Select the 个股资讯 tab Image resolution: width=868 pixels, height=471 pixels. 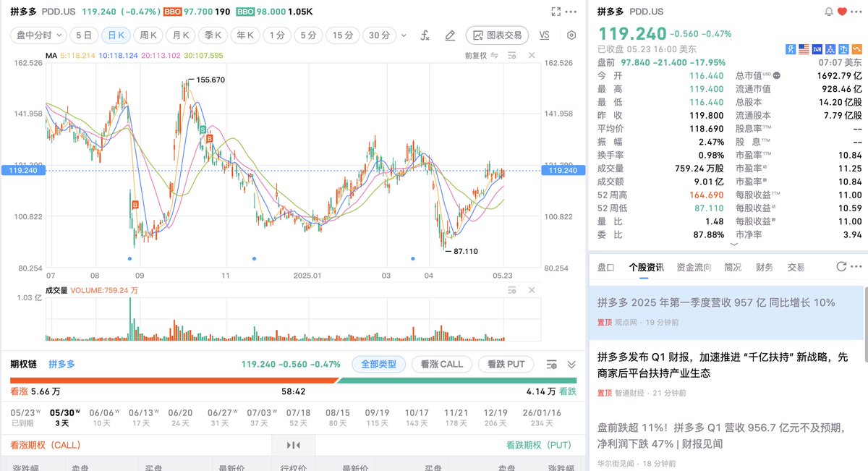646,268
